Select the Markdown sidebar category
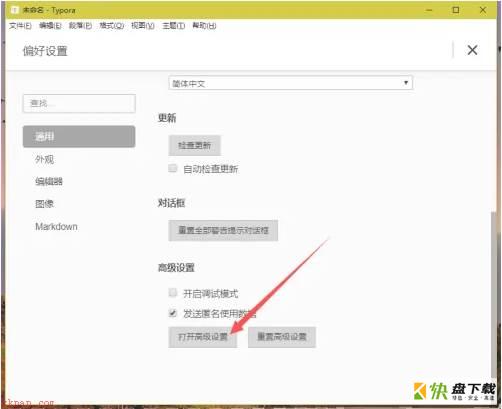Image resolution: width=502 pixels, height=409 pixels. pos(56,227)
